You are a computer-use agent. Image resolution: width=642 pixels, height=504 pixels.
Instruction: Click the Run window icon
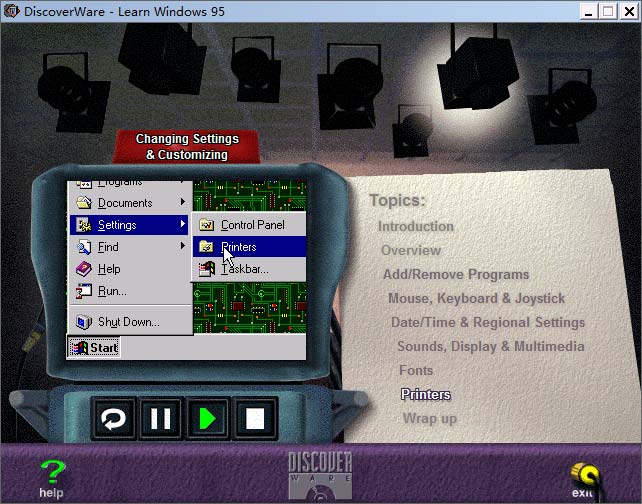click(84, 291)
